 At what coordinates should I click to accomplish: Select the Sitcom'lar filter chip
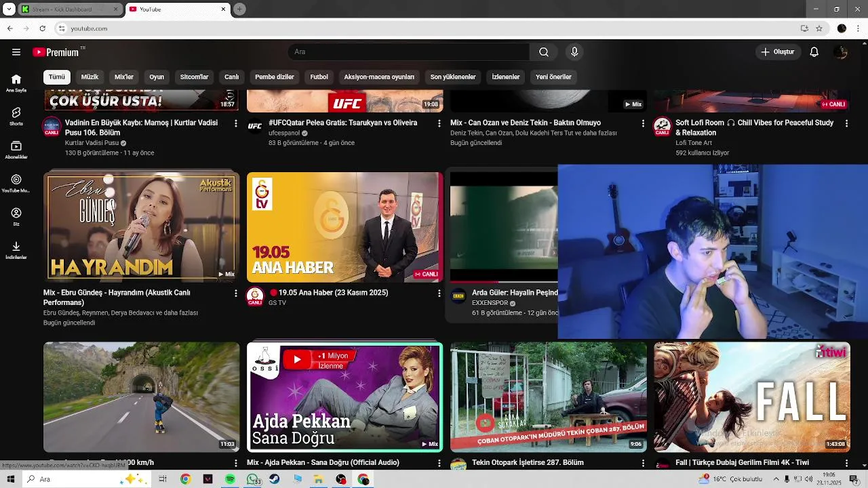pos(194,77)
